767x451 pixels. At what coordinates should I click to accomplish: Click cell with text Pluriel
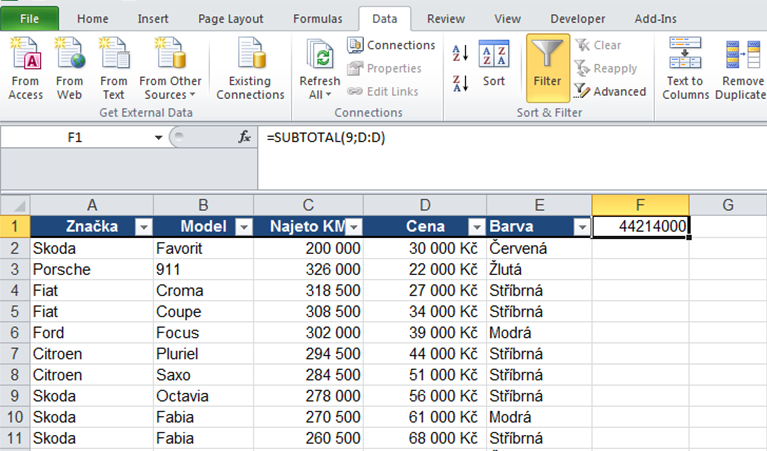pos(203,354)
